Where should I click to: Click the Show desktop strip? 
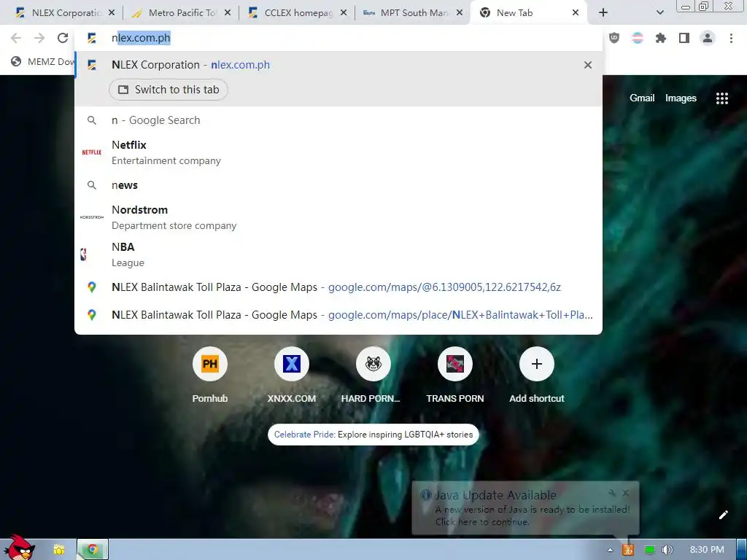click(x=741, y=550)
